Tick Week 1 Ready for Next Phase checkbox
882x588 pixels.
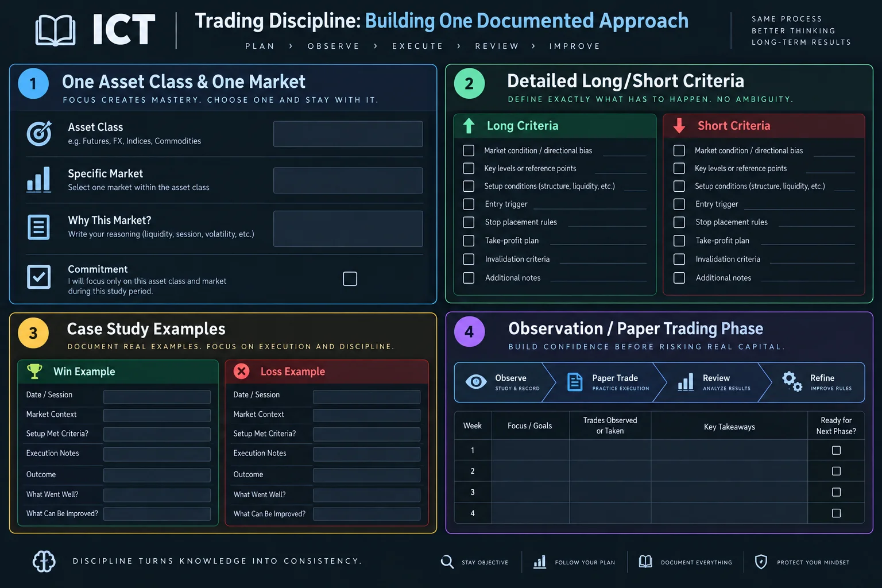pyautogui.click(x=837, y=450)
